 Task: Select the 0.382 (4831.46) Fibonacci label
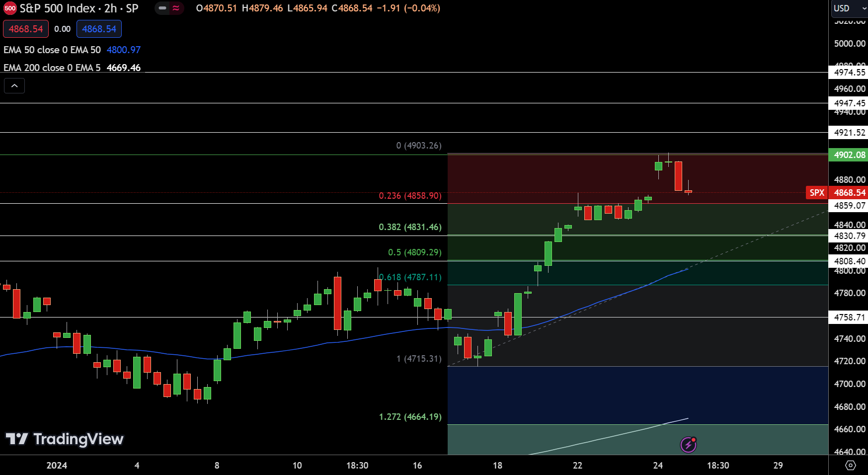(x=410, y=227)
